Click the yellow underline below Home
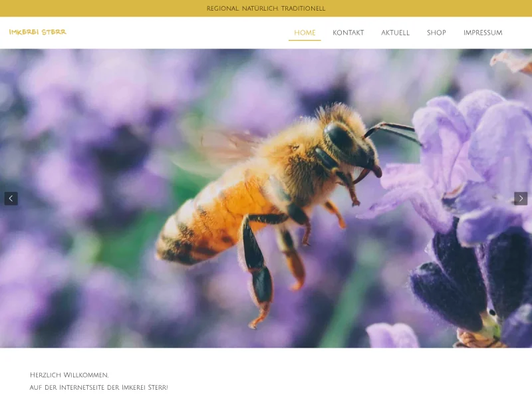The height and width of the screenshot is (399, 532). pyautogui.click(x=305, y=41)
